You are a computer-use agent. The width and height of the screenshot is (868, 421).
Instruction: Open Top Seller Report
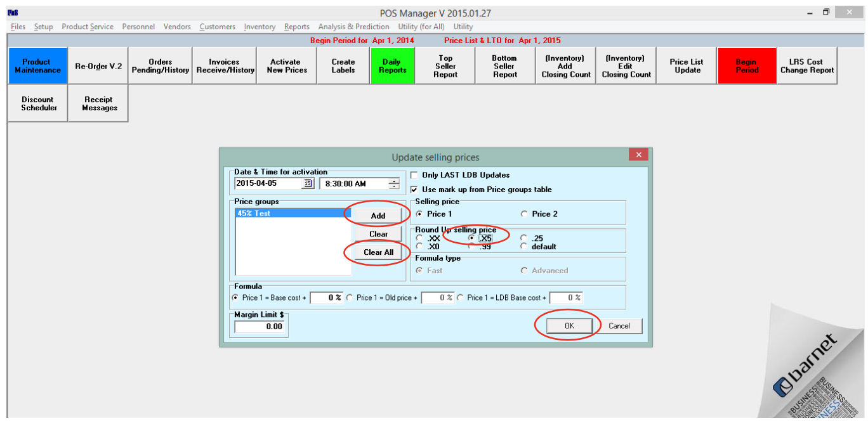pos(445,66)
